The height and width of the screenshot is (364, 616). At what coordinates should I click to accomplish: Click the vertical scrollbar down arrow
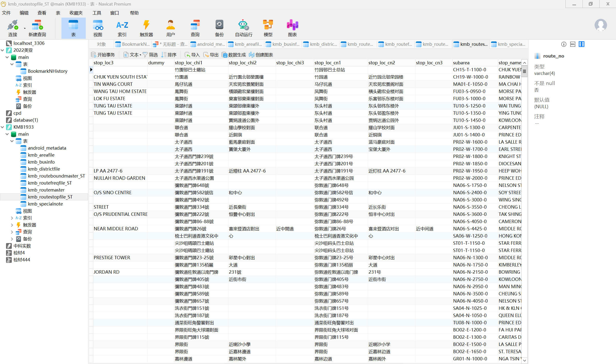(x=524, y=360)
